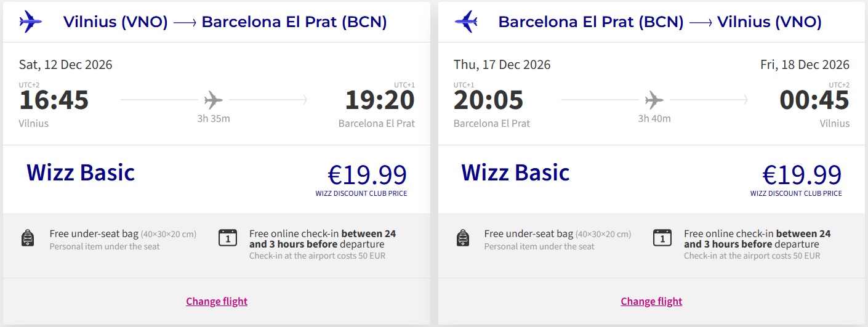The image size is (868, 327).
Task: Click the calendar check-in icon in the outbound card
Action: 228,238
